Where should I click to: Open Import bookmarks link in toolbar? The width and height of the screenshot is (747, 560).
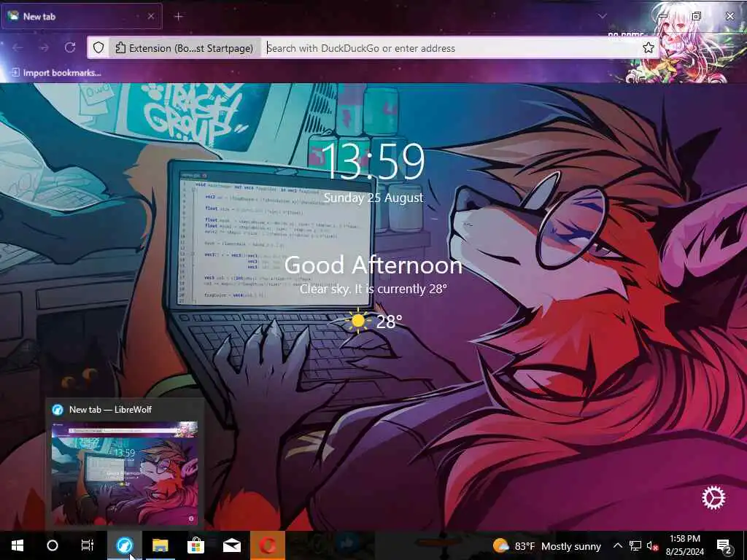[x=56, y=73]
